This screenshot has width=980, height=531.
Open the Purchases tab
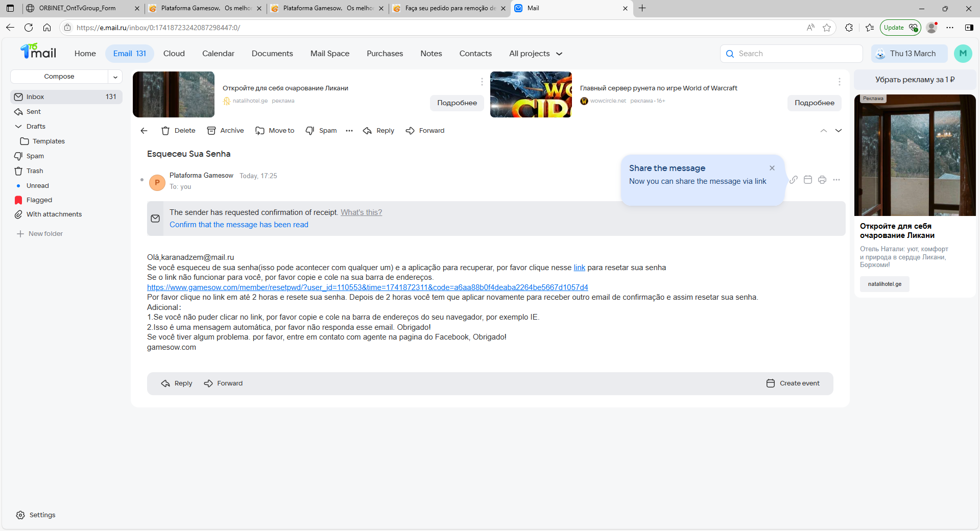(385, 54)
